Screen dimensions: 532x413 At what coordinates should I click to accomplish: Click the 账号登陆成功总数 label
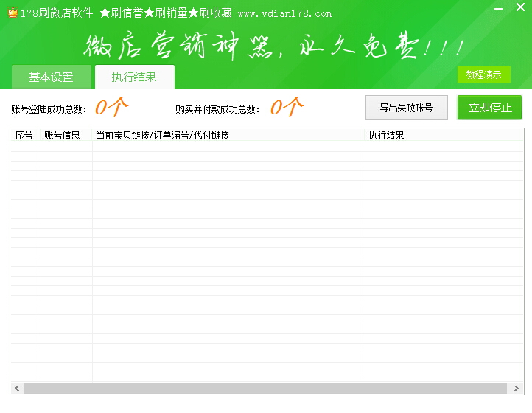[x=49, y=109]
